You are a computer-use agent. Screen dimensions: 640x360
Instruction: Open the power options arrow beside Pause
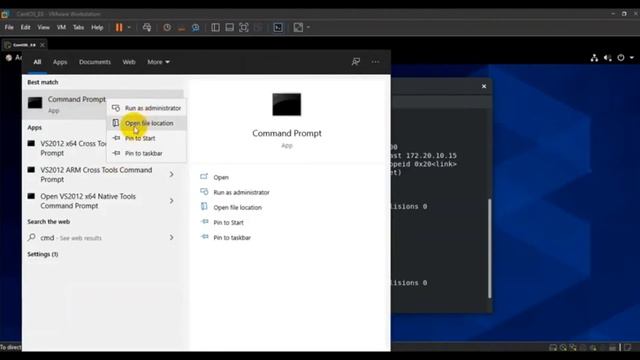coord(129,27)
